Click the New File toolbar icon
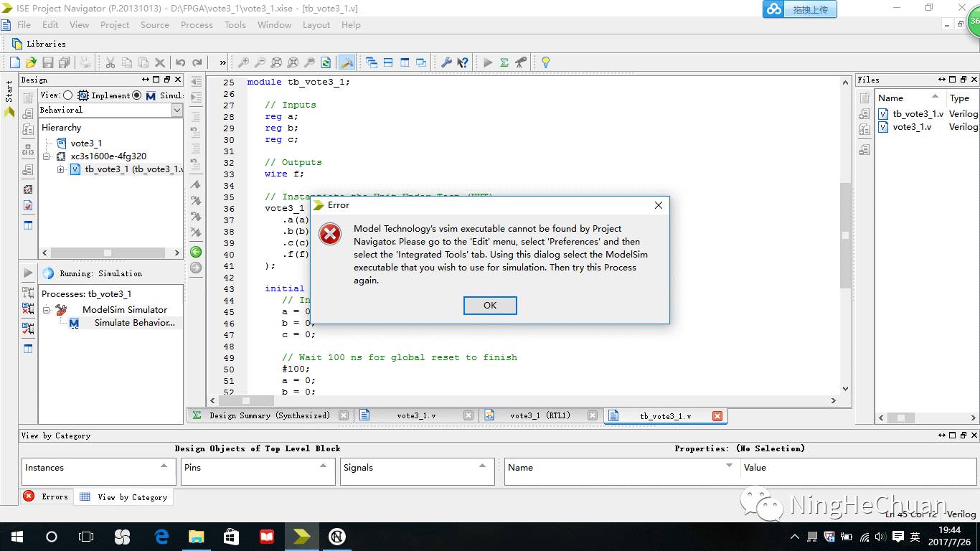Image resolution: width=980 pixels, height=551 pixels. (x=14, y=63)
